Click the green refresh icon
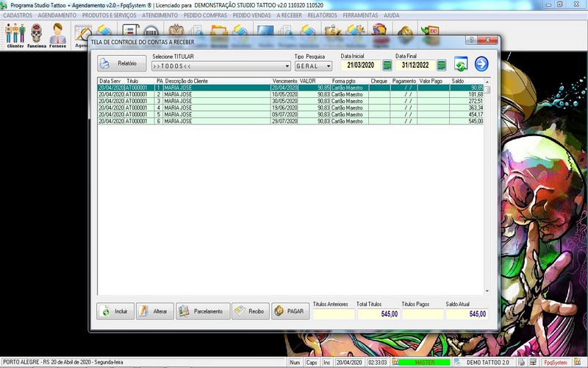The image size is (588, 368). pyautogui.click(x=461, y=64)
